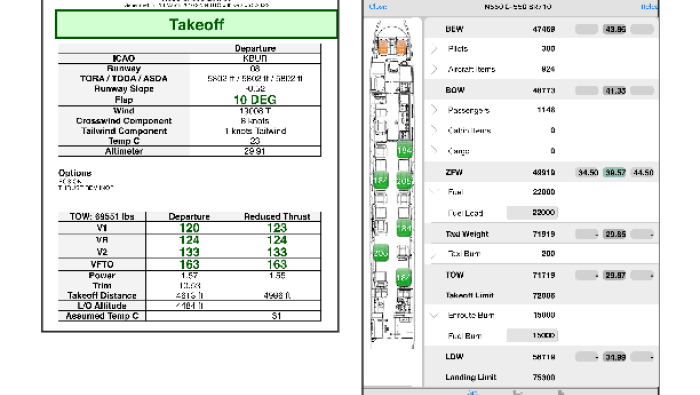Click the Altimeter value 29.91
Image resolution: width=700 pixels, height=395 pixels.
pyautogui.click(x=255, y=151)
